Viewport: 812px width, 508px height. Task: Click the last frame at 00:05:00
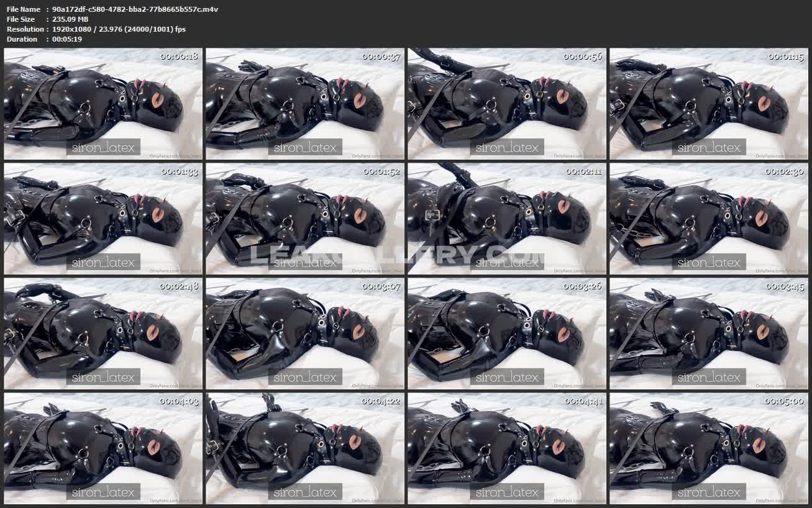(x=709, y=448)
